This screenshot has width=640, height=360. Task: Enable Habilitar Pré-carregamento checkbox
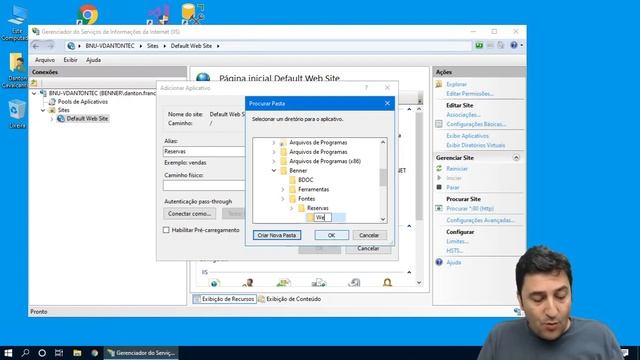tap(166, 230)
